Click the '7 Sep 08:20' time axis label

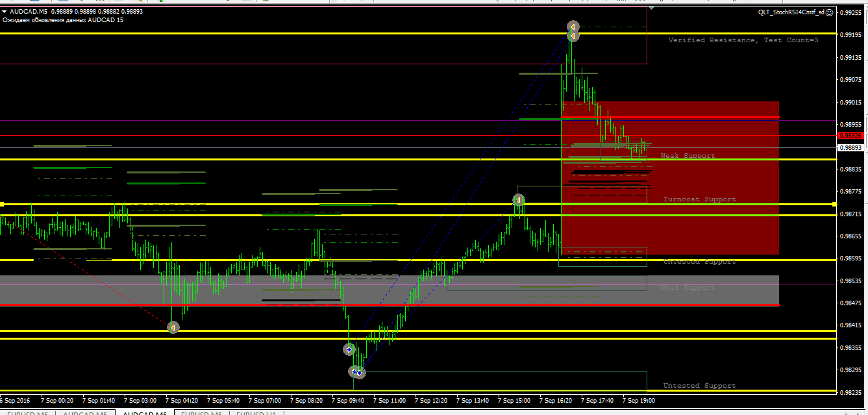click(306, 401)
